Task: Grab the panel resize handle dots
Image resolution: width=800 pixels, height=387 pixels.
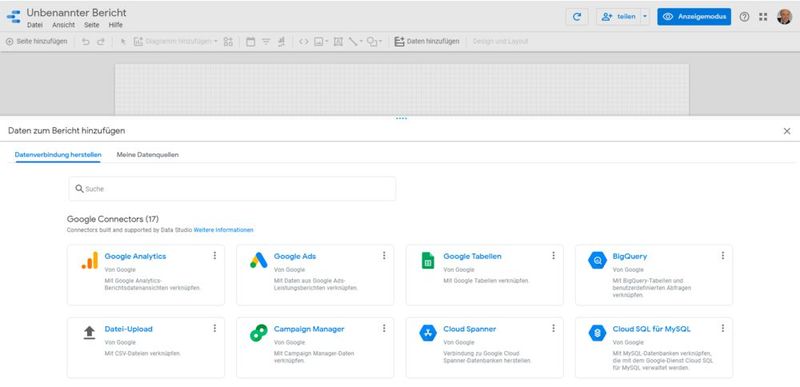Action: (x=402, y=118)
